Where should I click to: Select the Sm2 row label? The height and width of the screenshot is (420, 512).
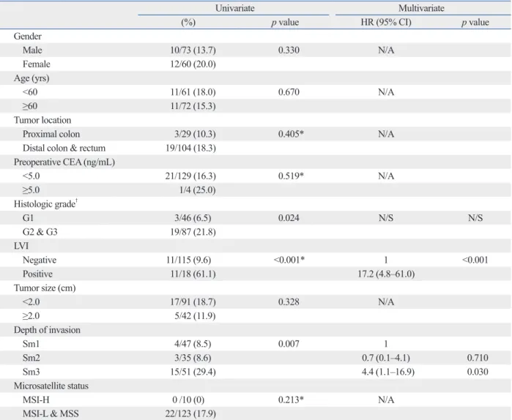tap(31, 359)
